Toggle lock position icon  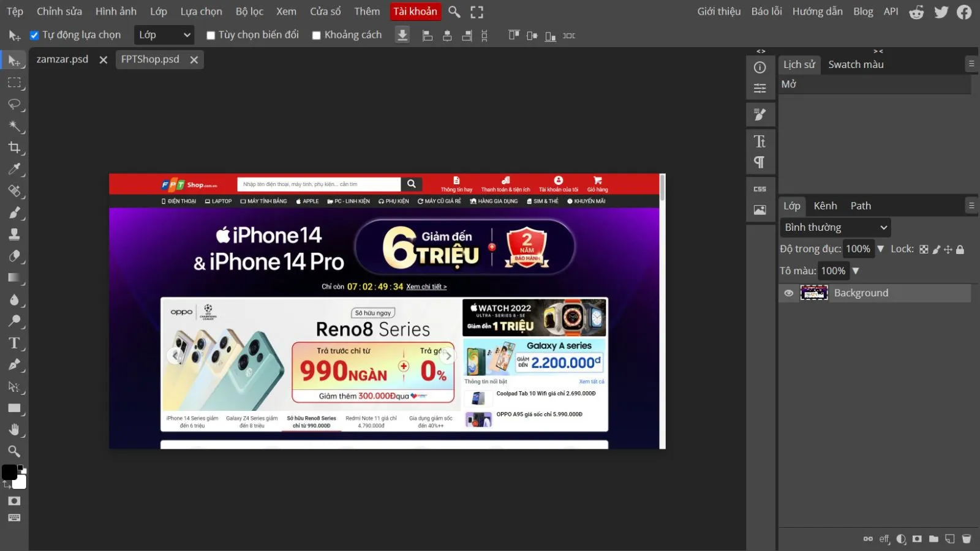pyautogui.click(x=948, y=249)
